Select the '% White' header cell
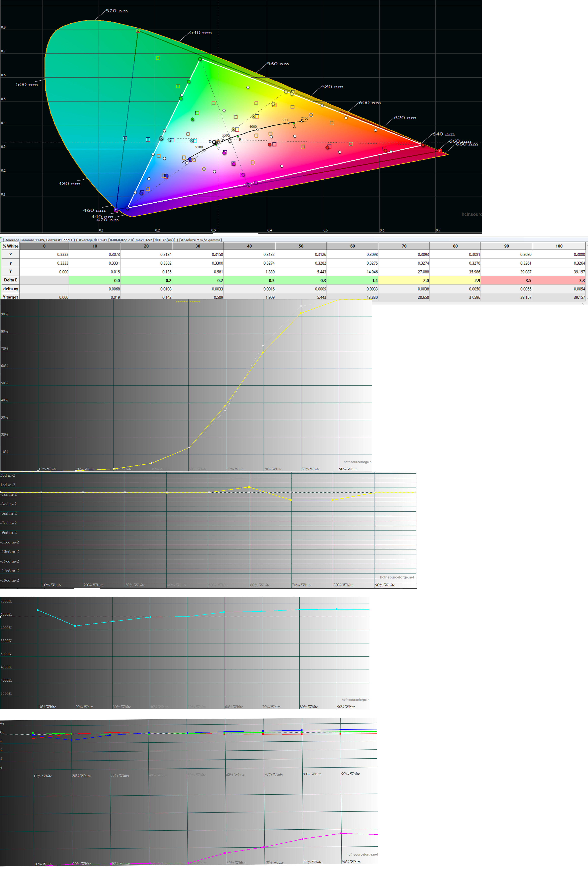The height and width of the screenshot is (882, 588). point(10,246)
